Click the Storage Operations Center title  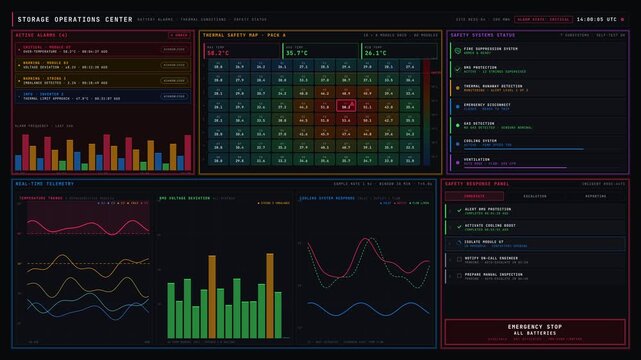click(x=75, y=19)
